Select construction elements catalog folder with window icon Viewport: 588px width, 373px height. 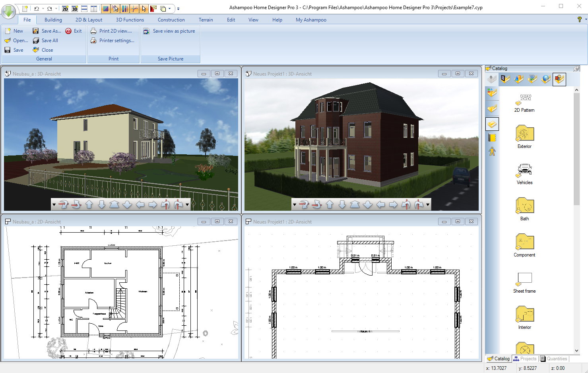pyautogui.click(x=505, y=79)
